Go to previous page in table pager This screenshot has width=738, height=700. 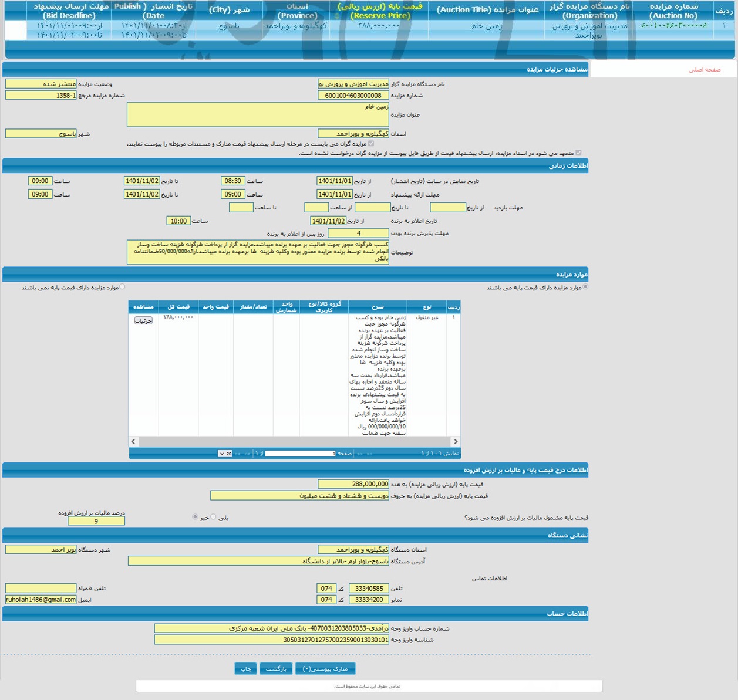(359, 454)
